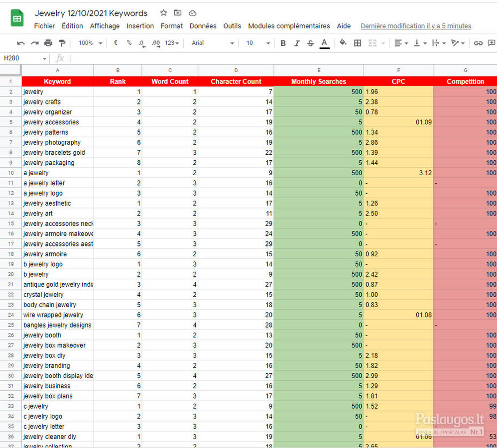The height and width of the screenshot is (448, 497).
Task: Select the CPC cell 3.12
Action: [x=398, y=173]
